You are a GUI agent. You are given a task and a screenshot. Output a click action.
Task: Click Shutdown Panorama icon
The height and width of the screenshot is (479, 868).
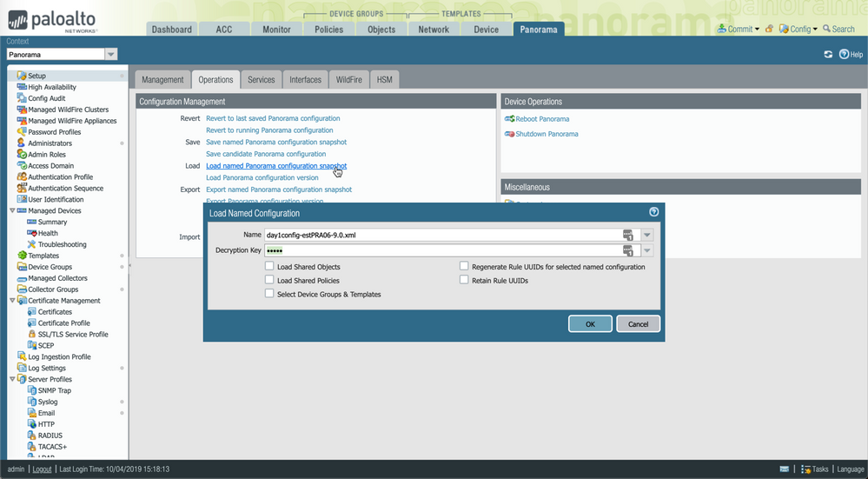(x=509, y=134)
